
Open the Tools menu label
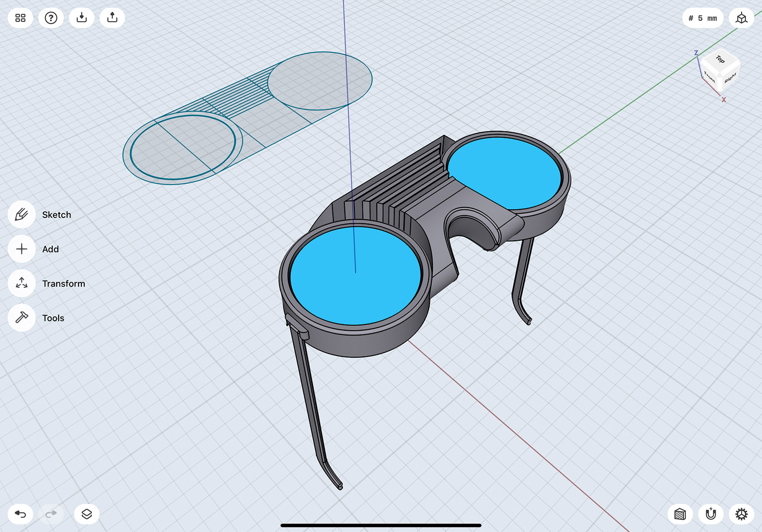click(53, 318)
